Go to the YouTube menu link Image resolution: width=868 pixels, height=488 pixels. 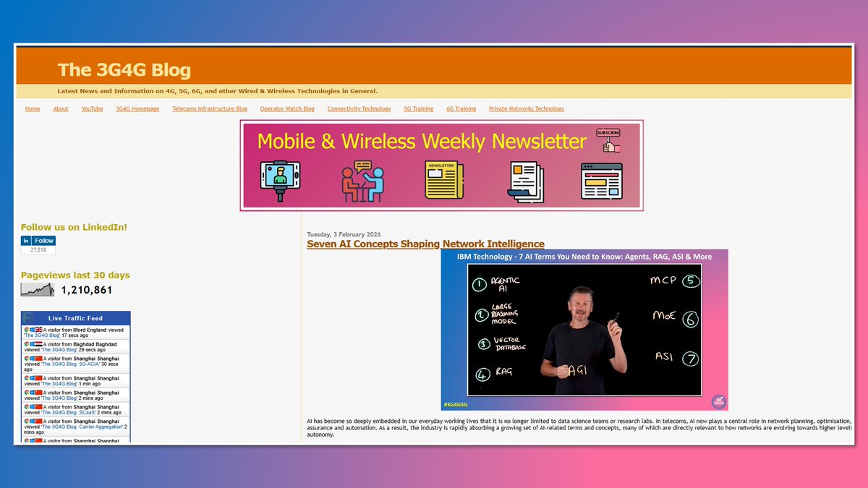tap(92, 108)
